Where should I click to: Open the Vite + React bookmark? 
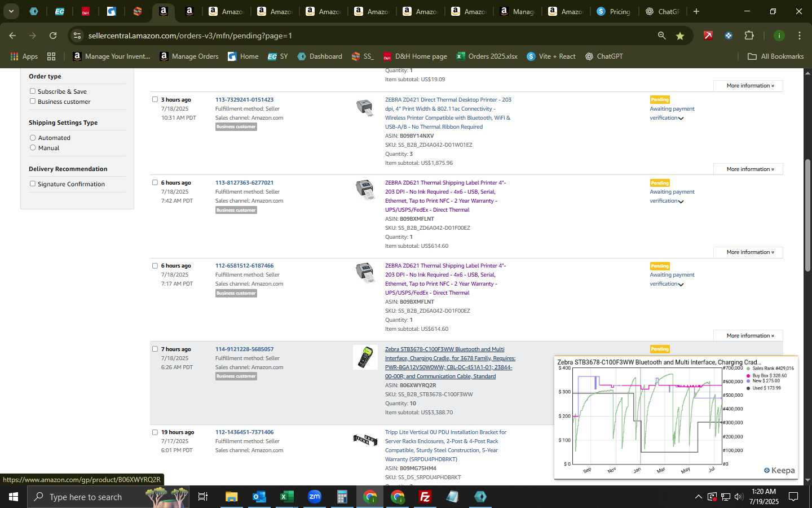click(551, 56)
